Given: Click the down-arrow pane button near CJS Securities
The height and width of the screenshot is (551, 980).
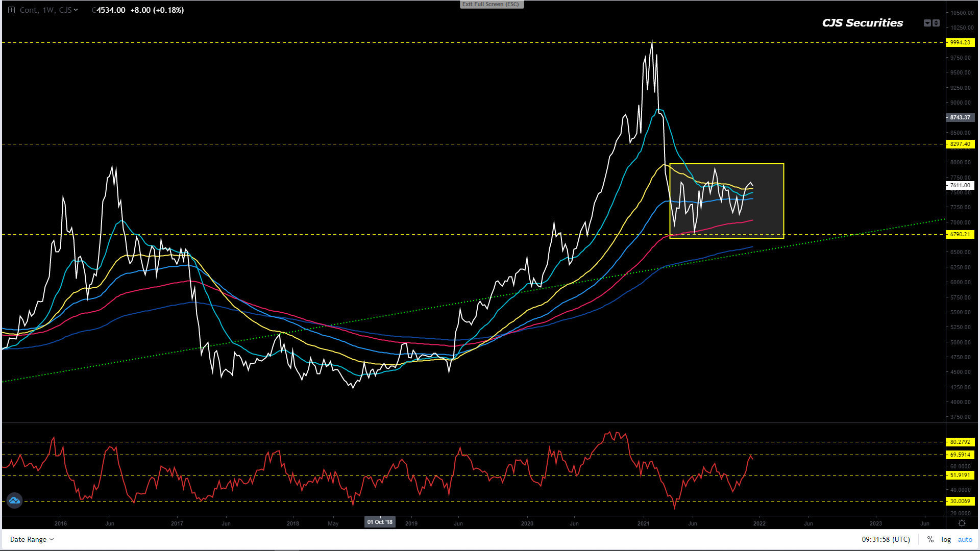Looking at the screenshot, I should [x=927, y=23].
